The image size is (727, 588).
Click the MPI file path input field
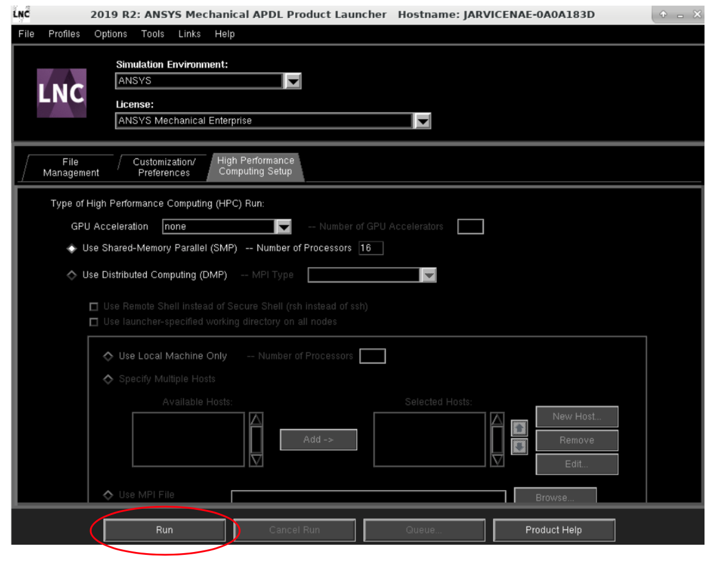click(369, 496)
